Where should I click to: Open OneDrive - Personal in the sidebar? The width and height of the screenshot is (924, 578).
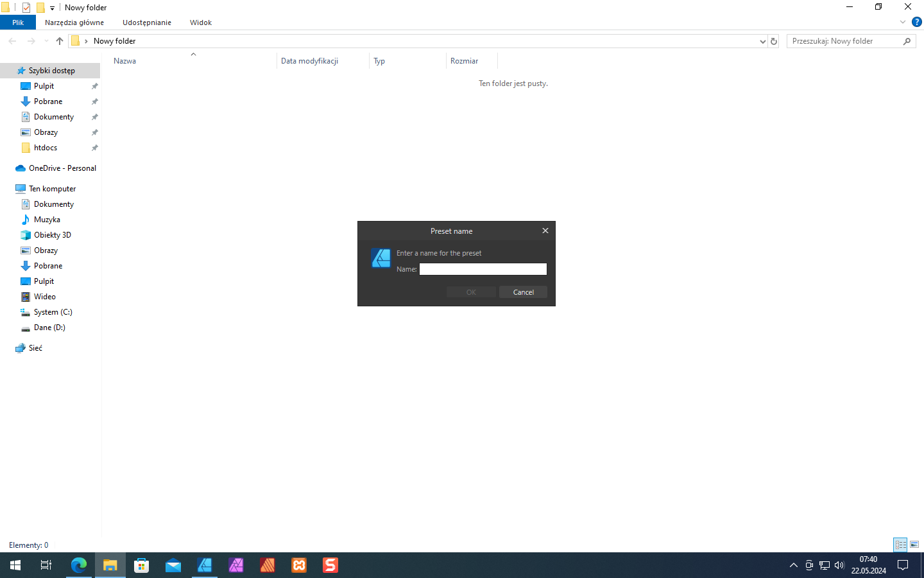62,168
